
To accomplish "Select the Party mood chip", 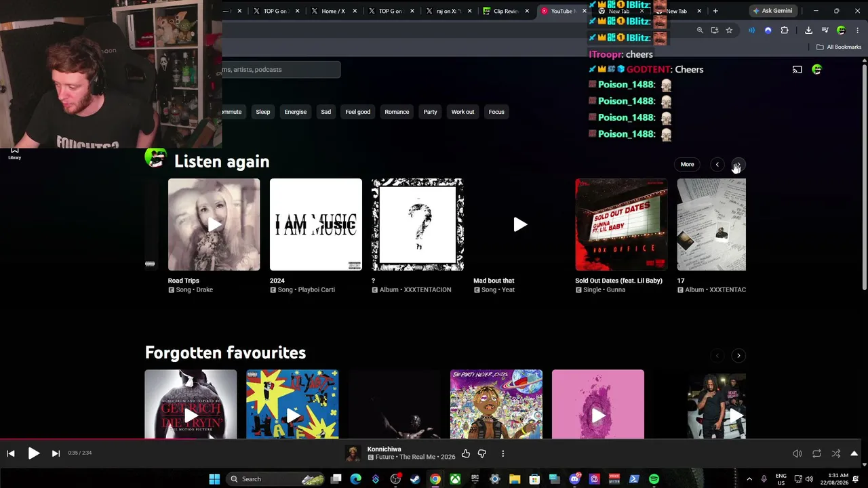I will pos(430,112).
